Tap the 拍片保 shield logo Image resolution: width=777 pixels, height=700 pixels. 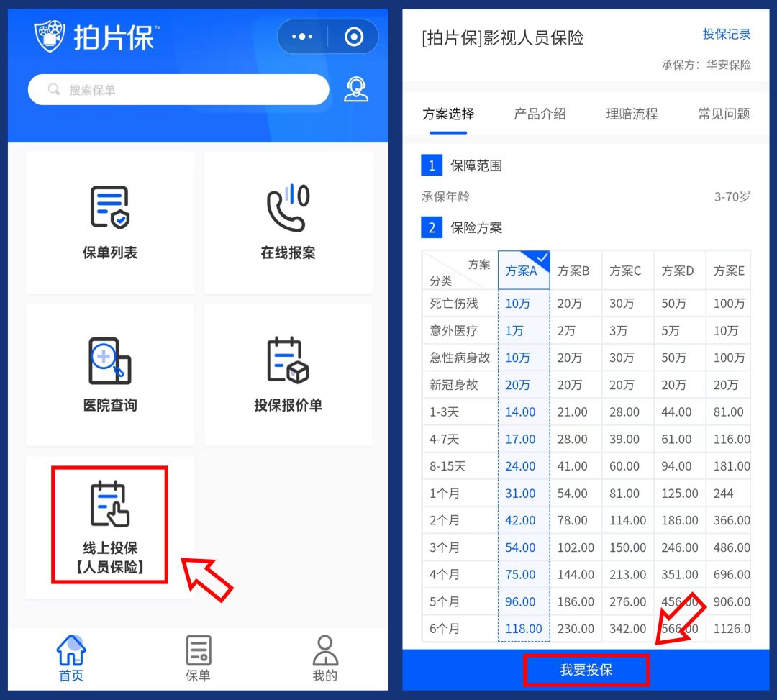click(49, 36)
